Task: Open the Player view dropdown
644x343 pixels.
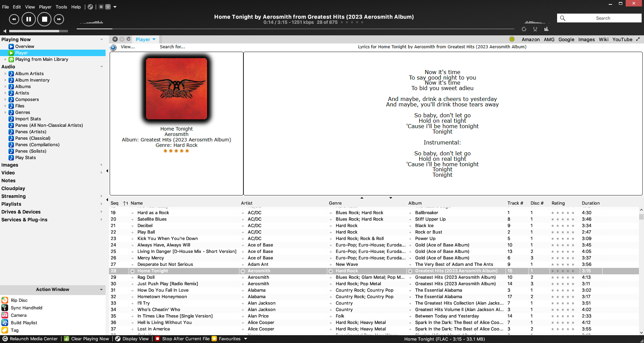Action: point(154,39)
